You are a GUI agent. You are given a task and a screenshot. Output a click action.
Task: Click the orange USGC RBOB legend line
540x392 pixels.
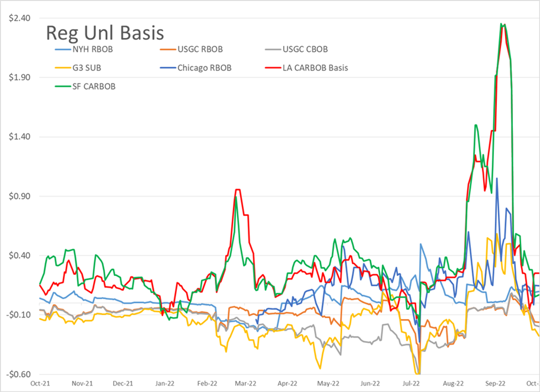coord(168,50)
